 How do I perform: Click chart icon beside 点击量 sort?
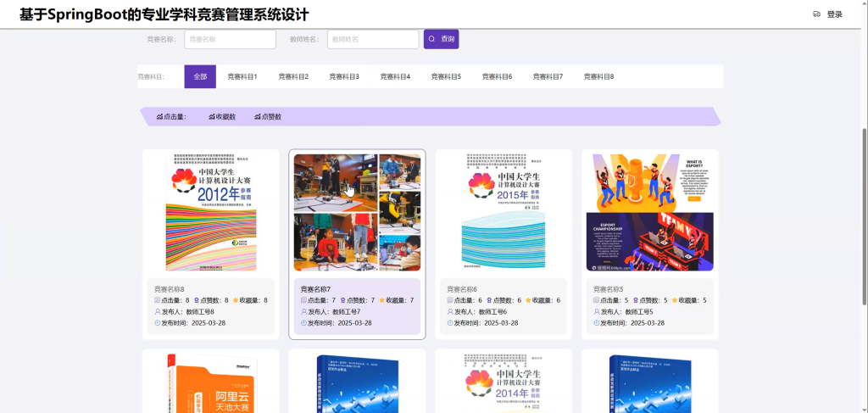pyautogui.click(x=159, y=117)
